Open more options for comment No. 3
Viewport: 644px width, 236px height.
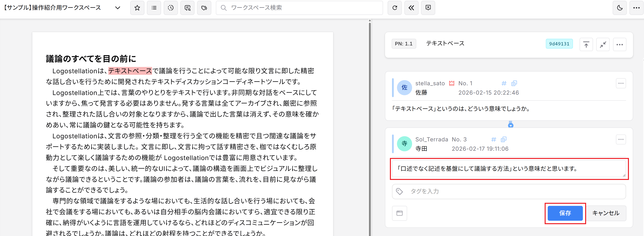coord(621,139)
